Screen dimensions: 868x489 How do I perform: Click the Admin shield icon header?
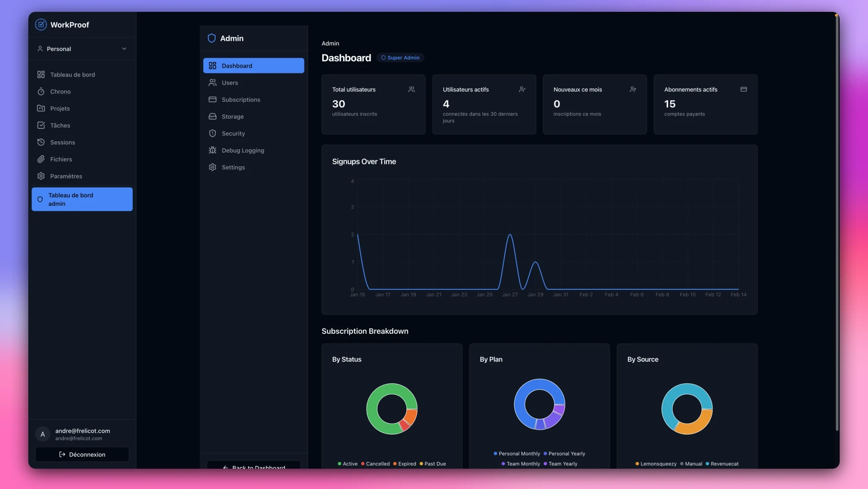pyautogui.click(x=212, y=38)
